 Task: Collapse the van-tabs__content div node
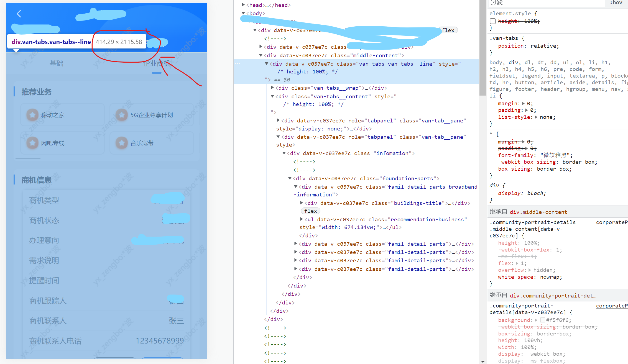coord(272,96)
